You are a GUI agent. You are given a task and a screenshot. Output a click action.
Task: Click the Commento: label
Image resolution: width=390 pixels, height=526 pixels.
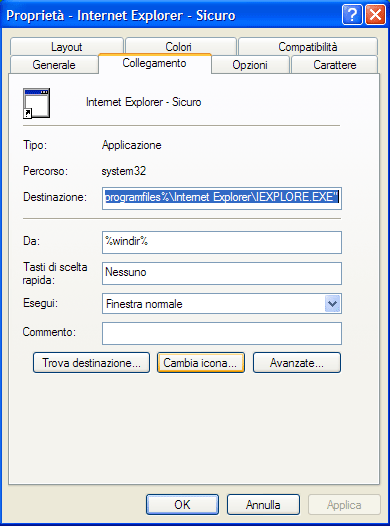(x=49, y=332)
